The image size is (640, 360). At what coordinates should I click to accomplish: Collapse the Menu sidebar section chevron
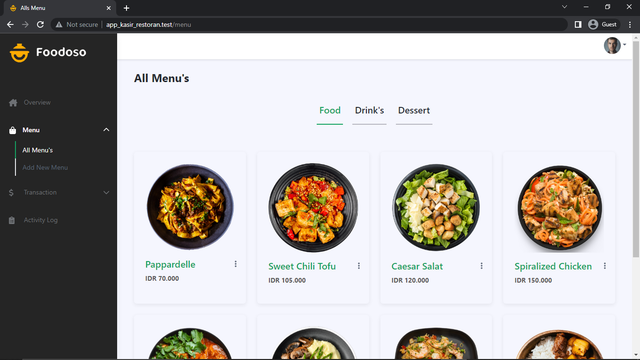106,130
